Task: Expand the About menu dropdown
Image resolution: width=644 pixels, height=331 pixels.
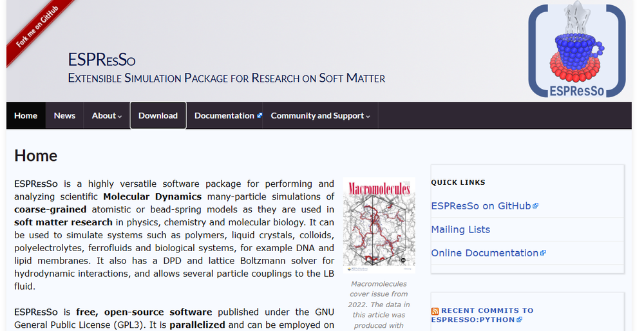Action: (x=107, y=116)
